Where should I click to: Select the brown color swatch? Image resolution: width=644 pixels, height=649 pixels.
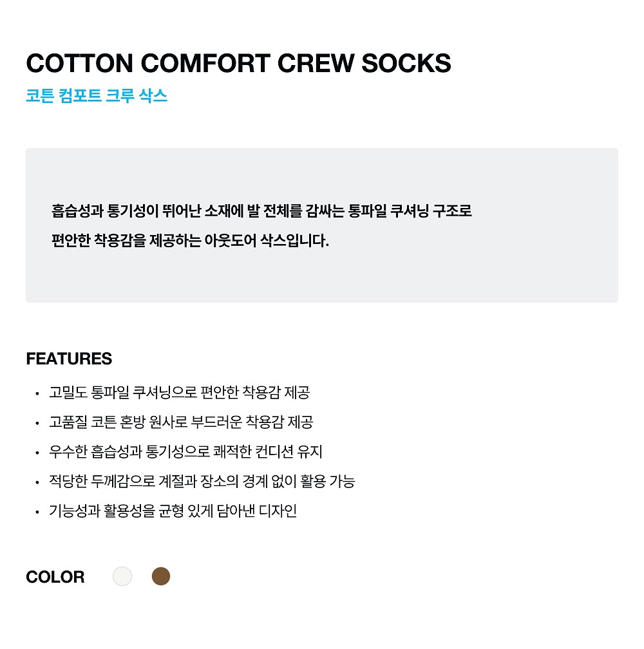tap(161, 576)
